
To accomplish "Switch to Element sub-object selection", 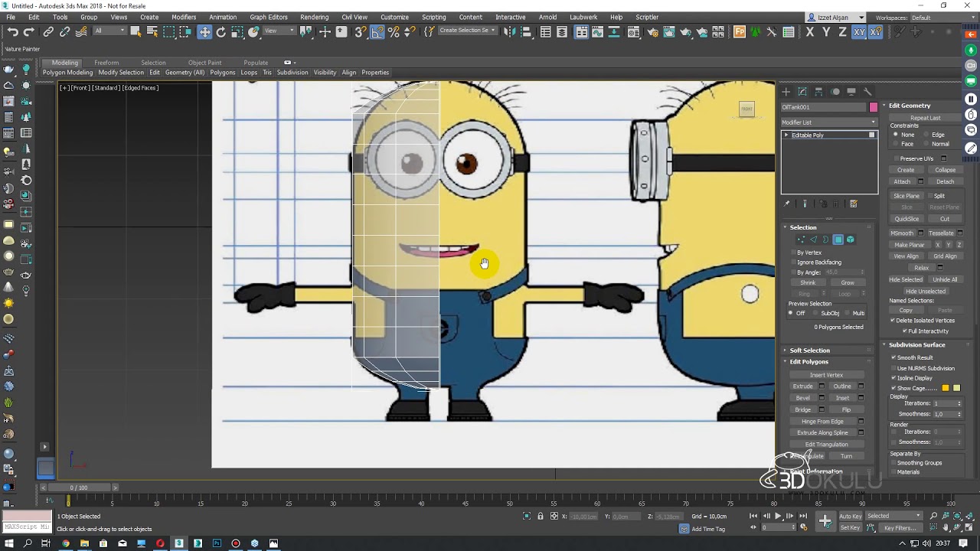I will click(x=851, y=240).
